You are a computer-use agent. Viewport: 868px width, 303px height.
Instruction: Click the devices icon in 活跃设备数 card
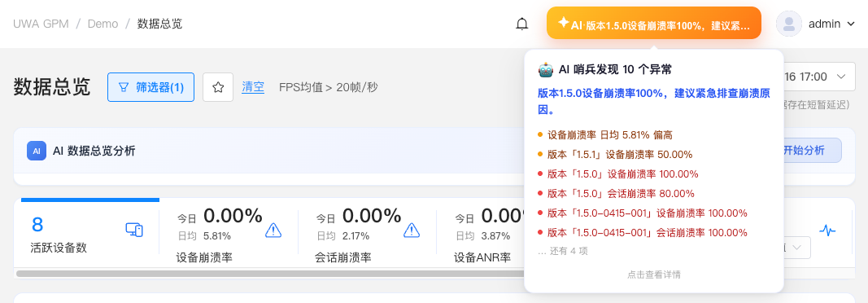click(x=134, y=230)
